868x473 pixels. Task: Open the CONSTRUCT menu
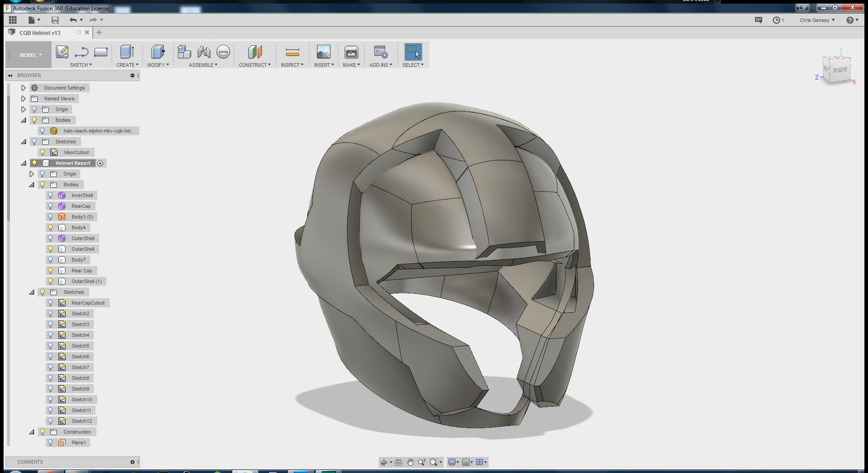[x=254, y=65]
